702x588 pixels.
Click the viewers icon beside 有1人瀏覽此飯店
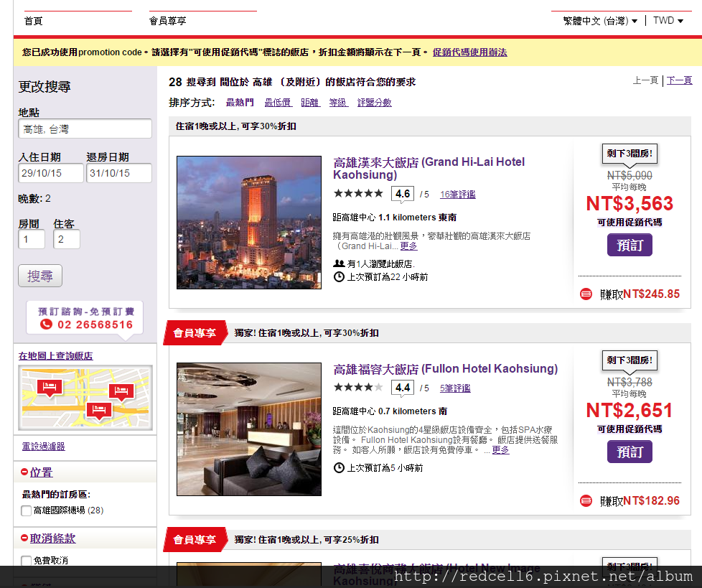coord(339,263)
